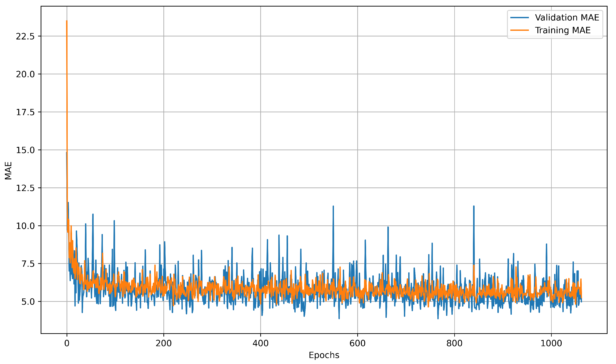Click the 0 x-axis tick label

coord(67,343)
